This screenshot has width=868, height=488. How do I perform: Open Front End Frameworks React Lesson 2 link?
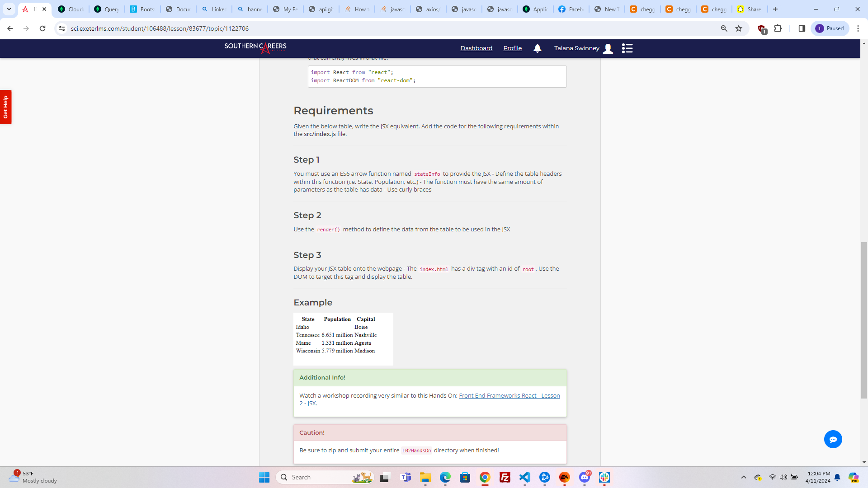(x=509, y=395)
